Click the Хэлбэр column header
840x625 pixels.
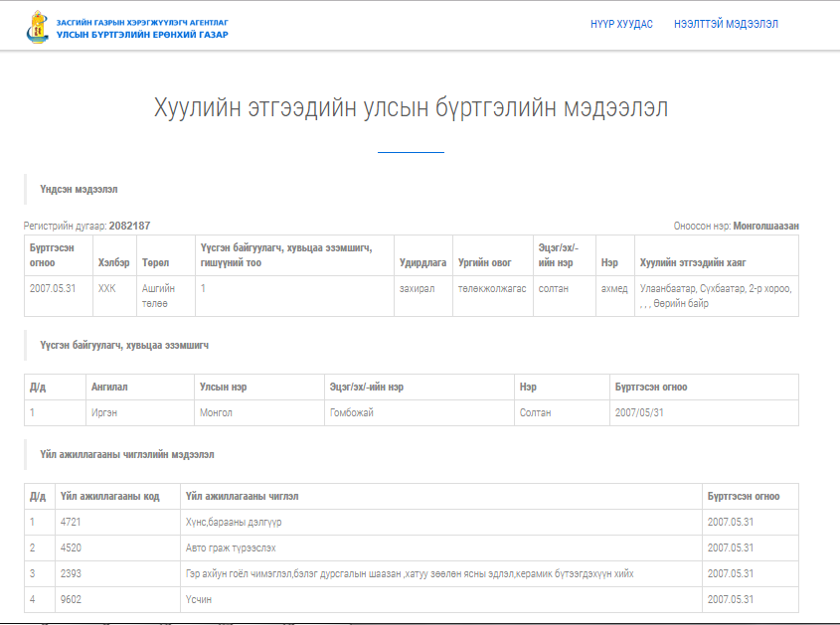coord(113,262)
